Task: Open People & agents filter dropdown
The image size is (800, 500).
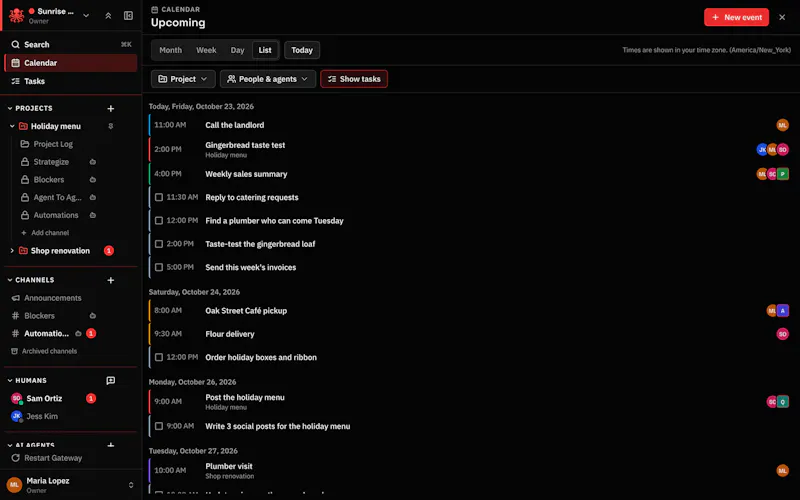Action: tap(268, 79)
